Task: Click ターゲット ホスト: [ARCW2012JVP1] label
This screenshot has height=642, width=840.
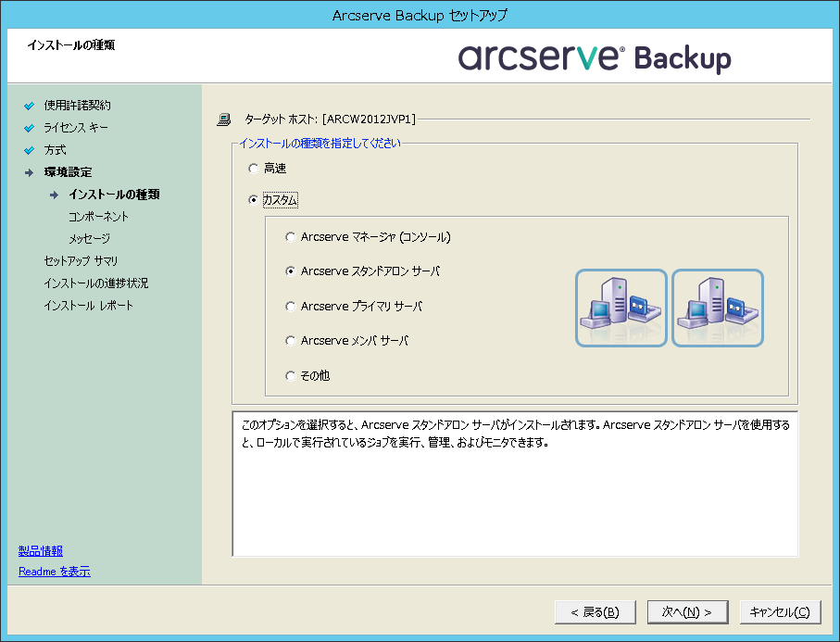Action: tap(330, 119)
